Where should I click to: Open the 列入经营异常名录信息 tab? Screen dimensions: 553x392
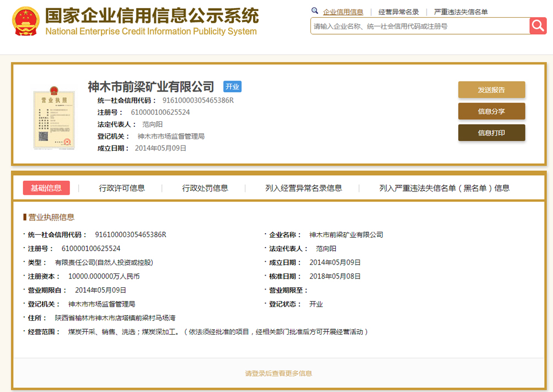(x=303, y=188)
